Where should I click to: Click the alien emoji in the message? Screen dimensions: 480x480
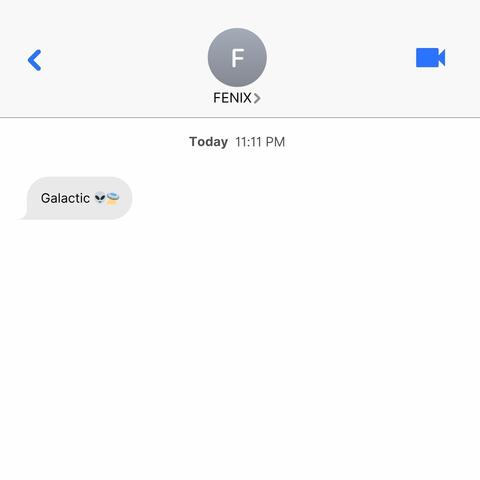point(100,198)
